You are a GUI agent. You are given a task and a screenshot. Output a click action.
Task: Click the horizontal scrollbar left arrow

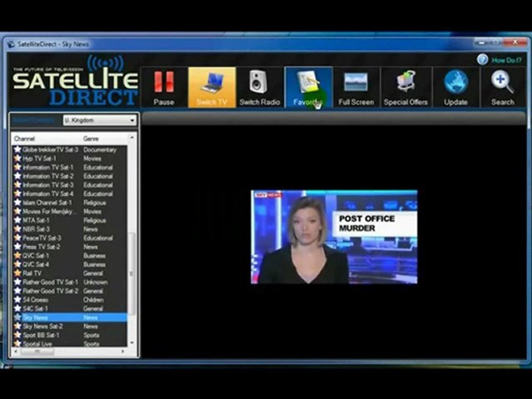pyautogui.click(x=16, y=351)
